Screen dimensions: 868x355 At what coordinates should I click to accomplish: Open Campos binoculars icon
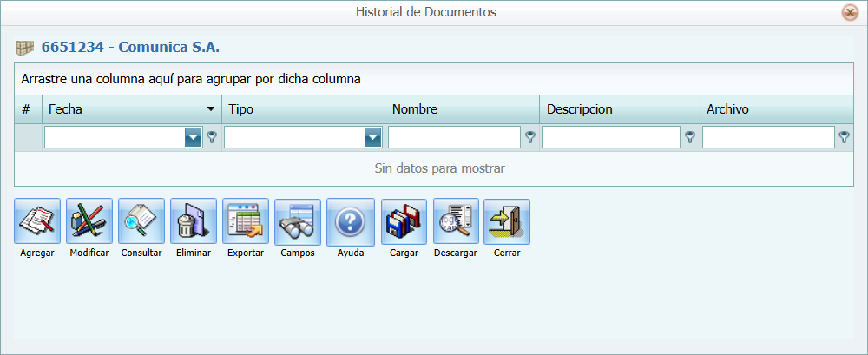point(298,222)
